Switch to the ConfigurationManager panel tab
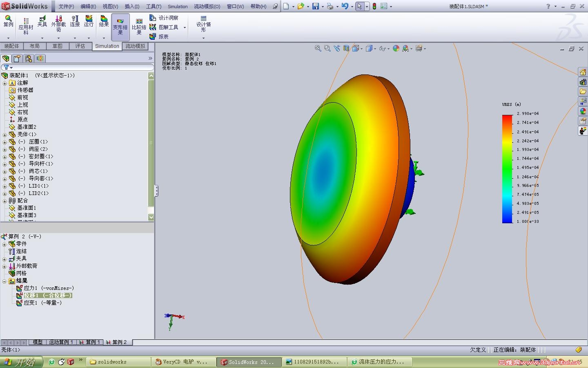 point(29,58)
